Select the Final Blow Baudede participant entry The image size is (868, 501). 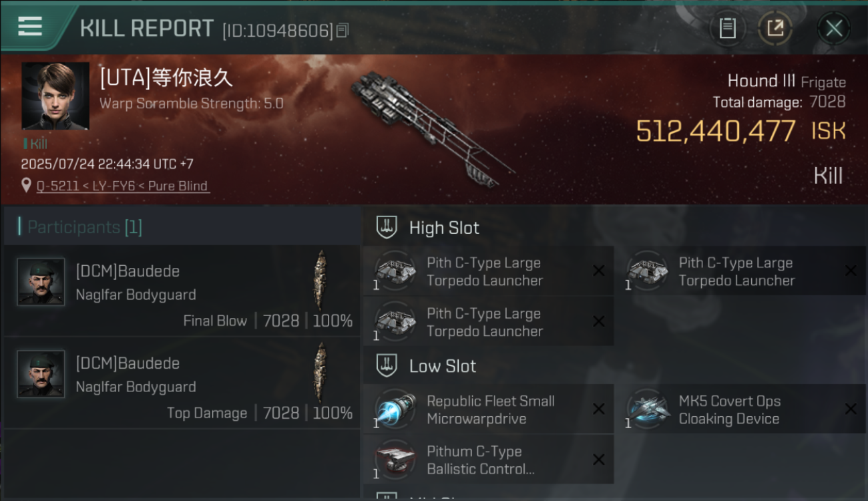click(x=182, y=291)
